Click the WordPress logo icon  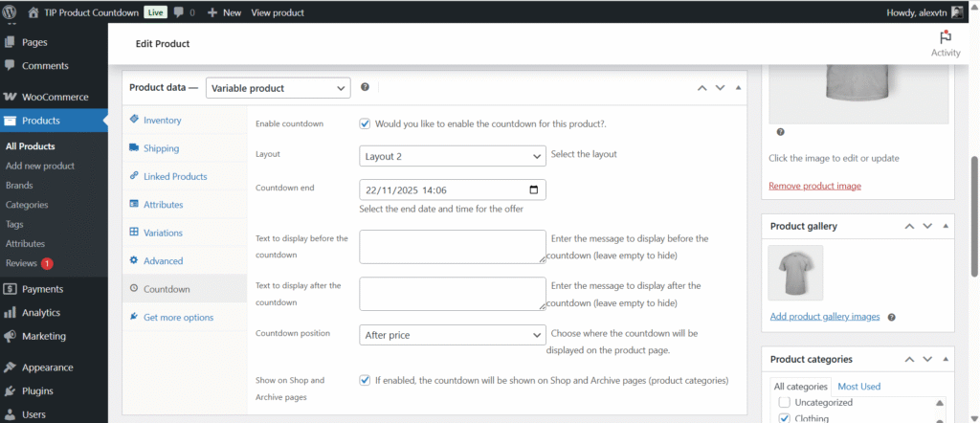11,12
